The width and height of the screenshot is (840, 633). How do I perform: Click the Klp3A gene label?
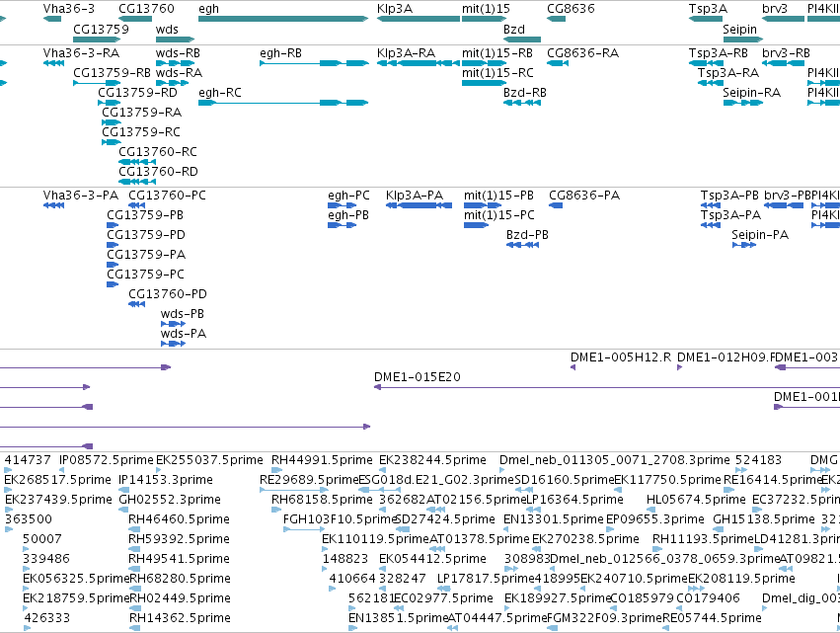click(395, 9)
